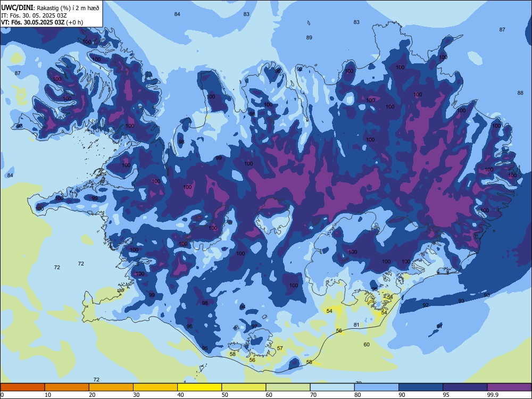The height and width of the screenshot is (399, 532).
Task: Click the bold "VT: Fös. 30.05.2025 03Z (+0 h)" line
Action: [41, 22]
